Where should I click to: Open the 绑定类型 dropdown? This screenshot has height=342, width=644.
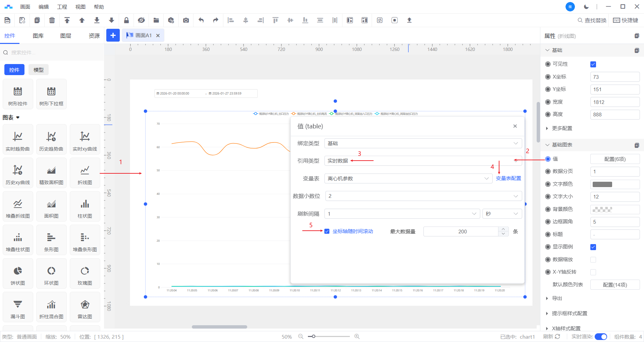[423, 144]
